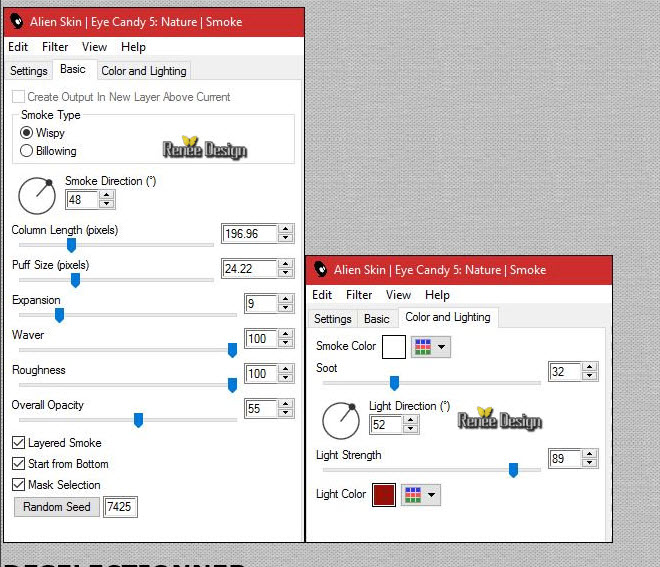
Task: Open Smoke Color palette grid icon
Action: pos(423,347)
